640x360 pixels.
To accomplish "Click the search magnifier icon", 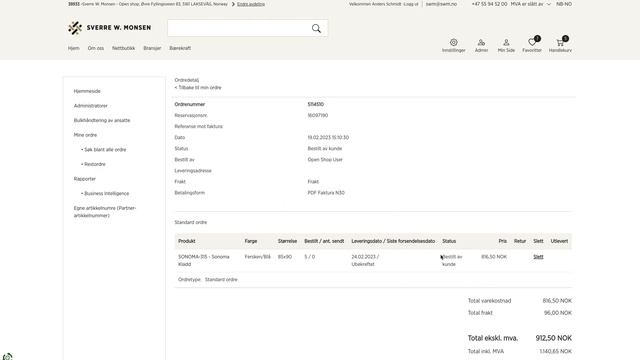I will pos(316,28).
